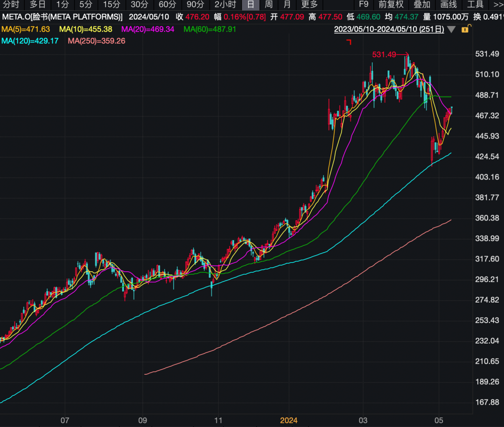The height and width of the screenshot is (427, 504).
Task: Toggle 前复权 price adjustment
Action: tap(391, 5)
